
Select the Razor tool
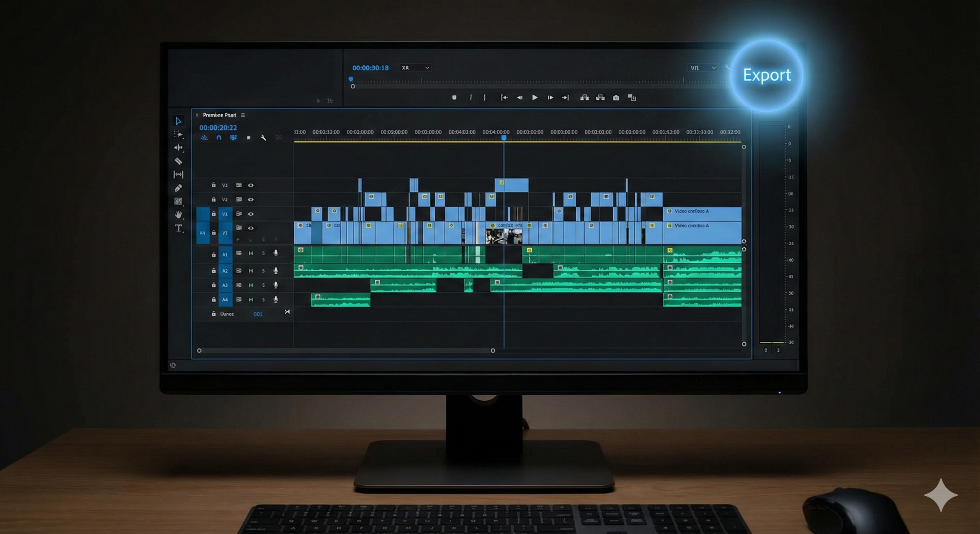tap(178, 161)
